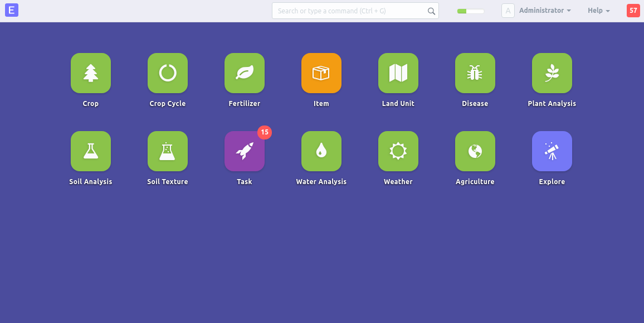Open the Land Unit map icon

[398, 73]
